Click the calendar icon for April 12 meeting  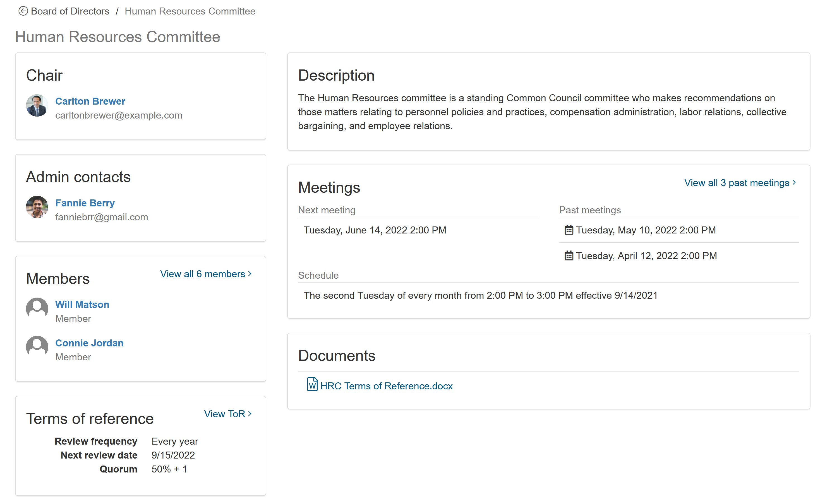[569, 256]
